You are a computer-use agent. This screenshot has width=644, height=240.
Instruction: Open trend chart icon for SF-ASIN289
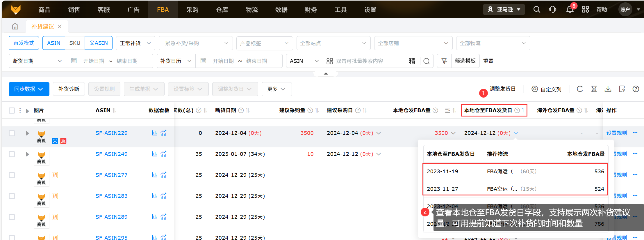(x=164, y=217)
